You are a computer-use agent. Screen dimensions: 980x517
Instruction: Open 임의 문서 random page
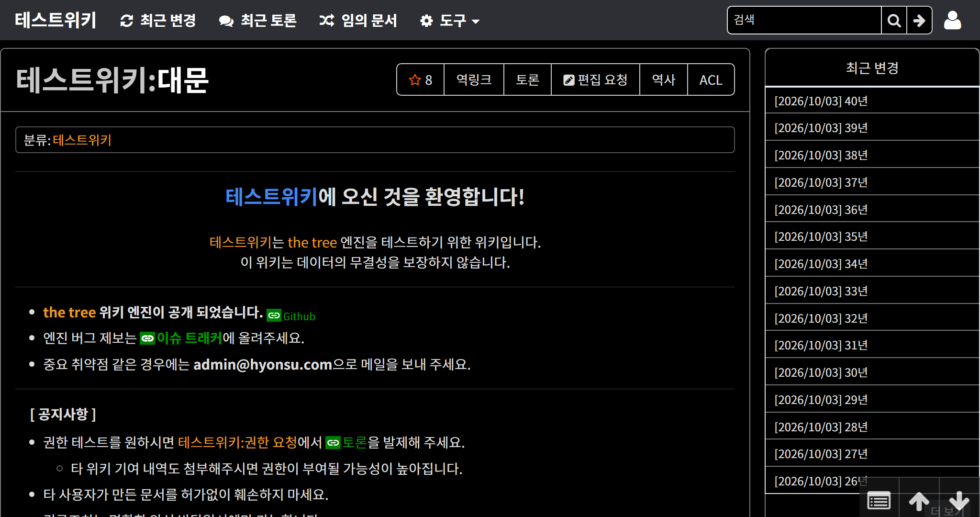click(x=358, y=20)
